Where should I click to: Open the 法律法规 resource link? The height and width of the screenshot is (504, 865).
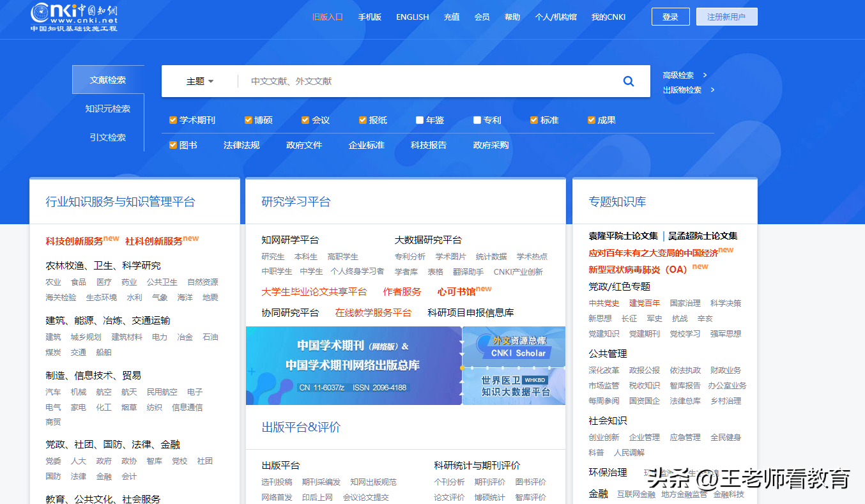click(241, 145)
